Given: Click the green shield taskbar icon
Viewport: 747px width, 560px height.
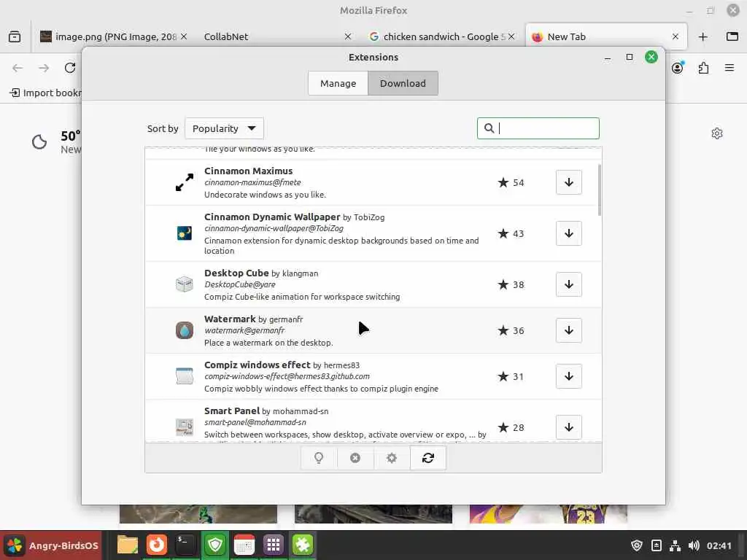Looking at the screenshot, I should coord(215,545).
